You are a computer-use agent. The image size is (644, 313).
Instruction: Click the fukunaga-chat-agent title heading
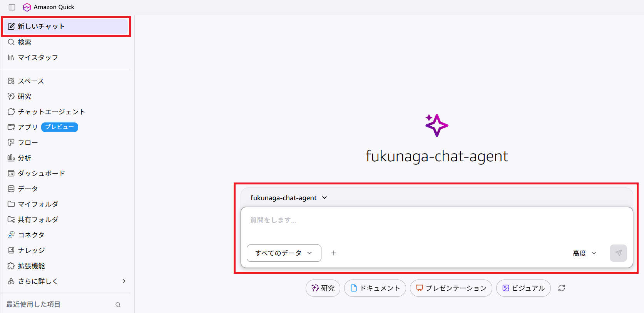click(x=437, y=156)
